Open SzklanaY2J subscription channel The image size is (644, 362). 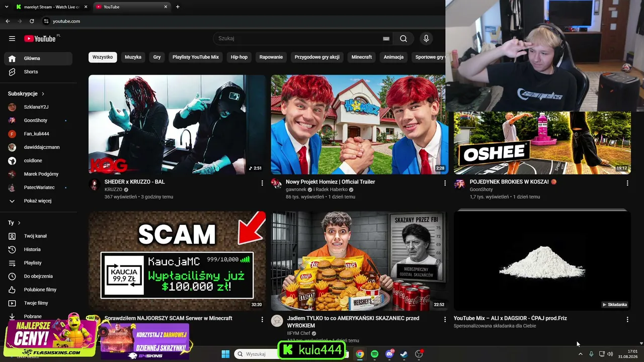(38, 107)
